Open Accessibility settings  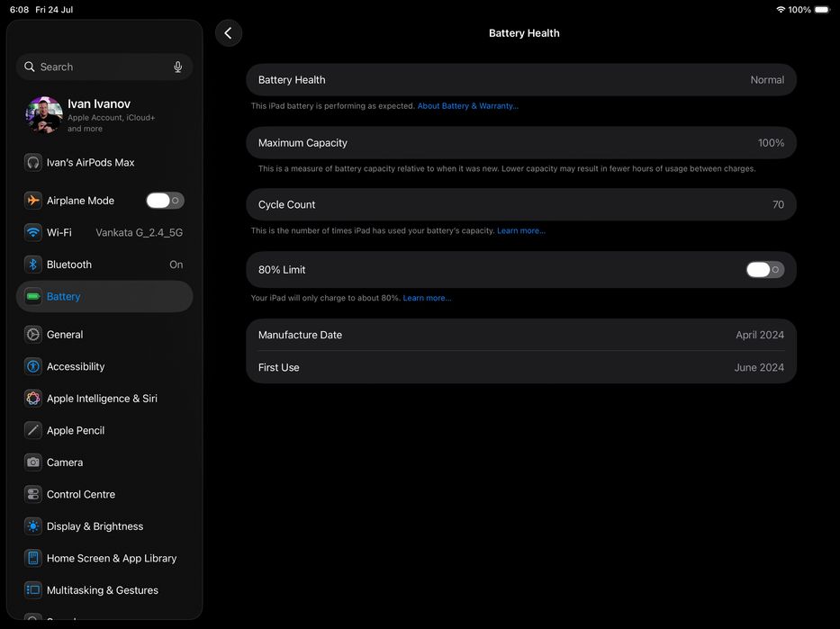104,367
